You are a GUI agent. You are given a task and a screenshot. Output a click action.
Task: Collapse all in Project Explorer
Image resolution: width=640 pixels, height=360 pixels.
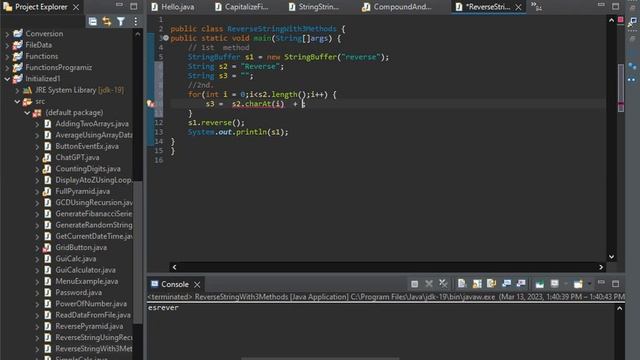[93, 22]
